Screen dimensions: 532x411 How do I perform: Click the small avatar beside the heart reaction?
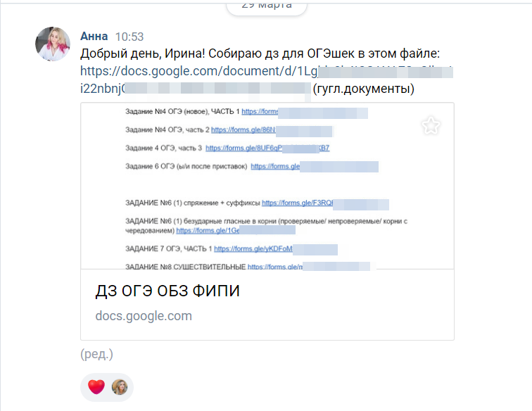120,386
